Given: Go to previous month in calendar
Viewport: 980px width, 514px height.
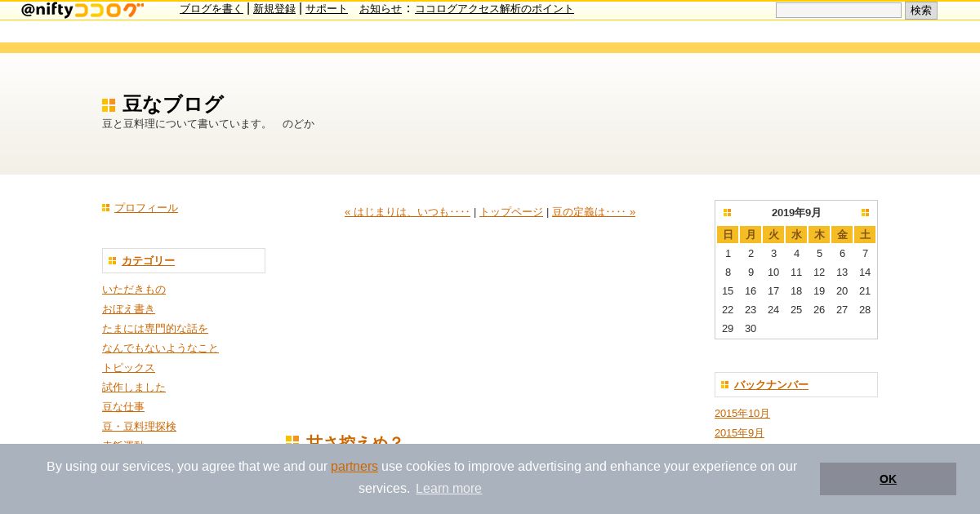Looking at the screenshot, I should pos(727,213).
